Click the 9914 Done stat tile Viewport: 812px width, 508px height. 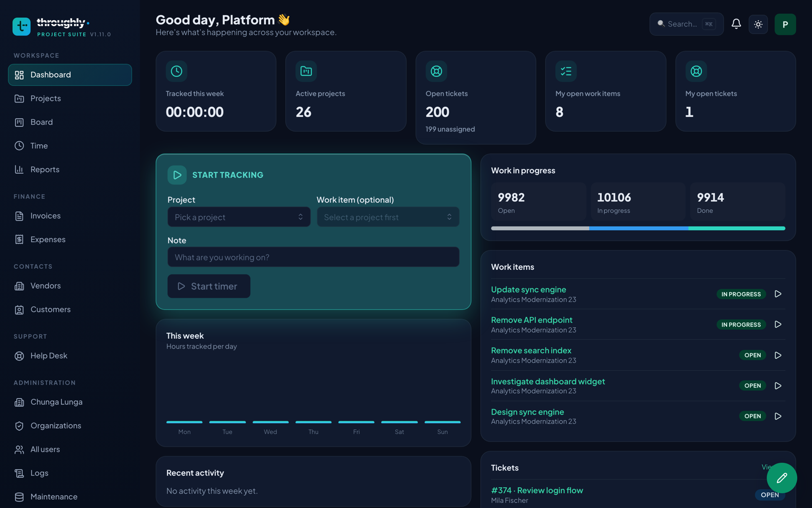click(738, 202)
